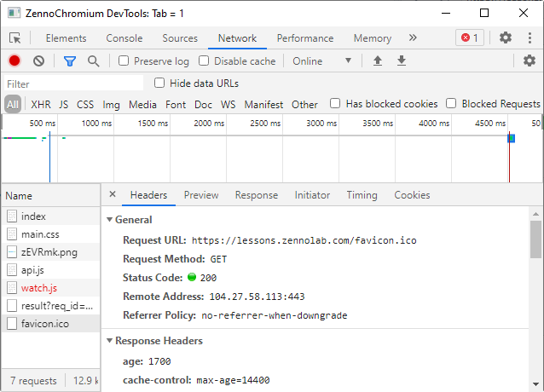The image size is (544, 392).
Task: Toggle Hide data URLs checkbox
Action: [x=159, y=84]
